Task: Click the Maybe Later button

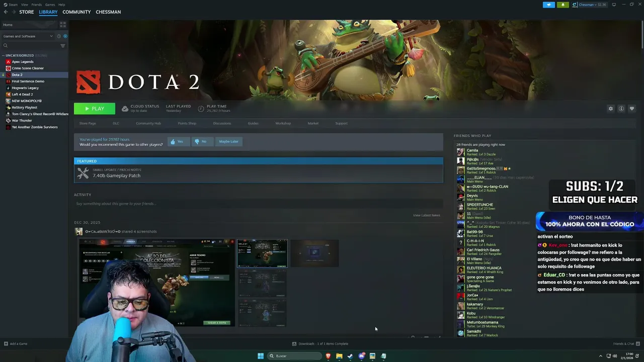Action: click(x=228, y=142)
